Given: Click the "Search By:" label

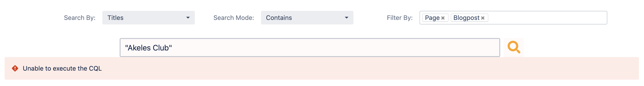Looking at the screenshot, I should point(80,18).
